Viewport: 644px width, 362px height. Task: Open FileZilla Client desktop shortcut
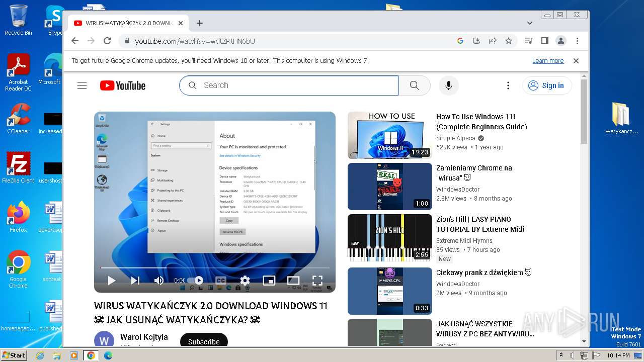click(18, 168)
